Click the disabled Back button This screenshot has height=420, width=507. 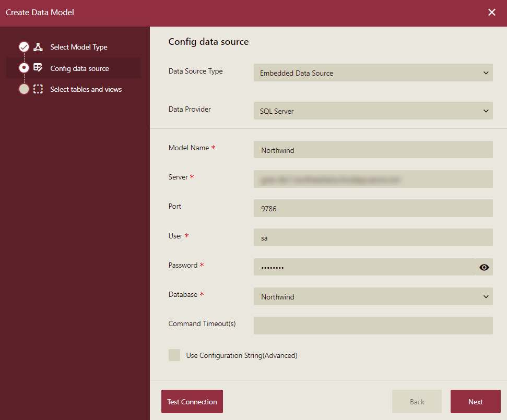click(x=417, y=401)
